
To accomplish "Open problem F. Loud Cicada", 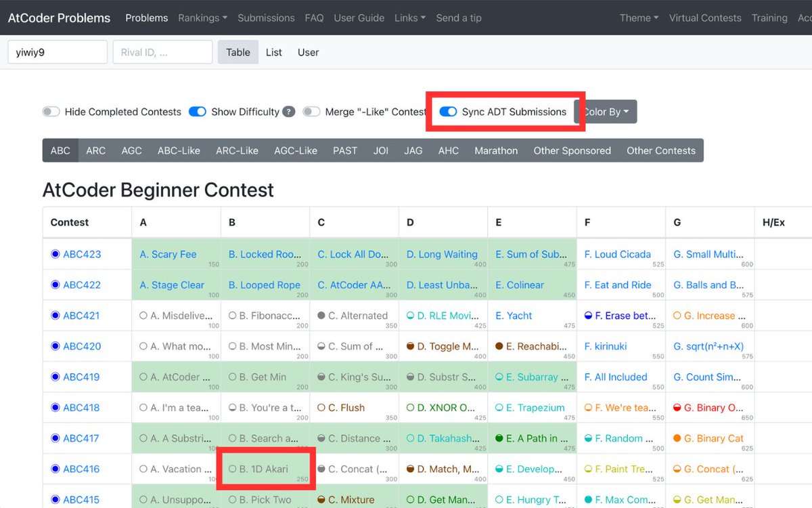I will 618,255.
